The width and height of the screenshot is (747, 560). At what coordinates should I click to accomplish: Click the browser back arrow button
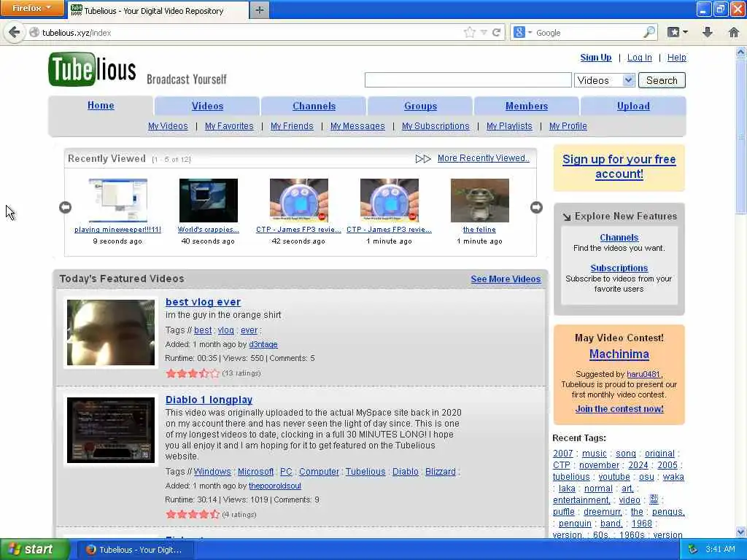point(15,32)
